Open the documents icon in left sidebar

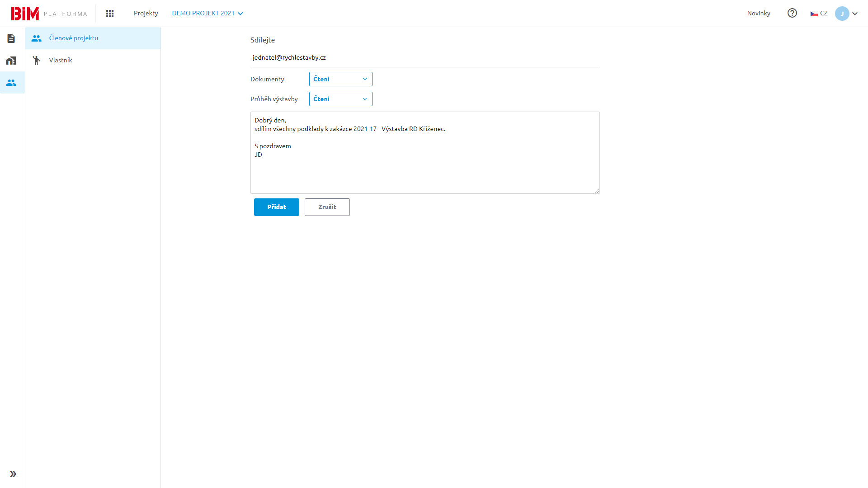pos(11,38)
